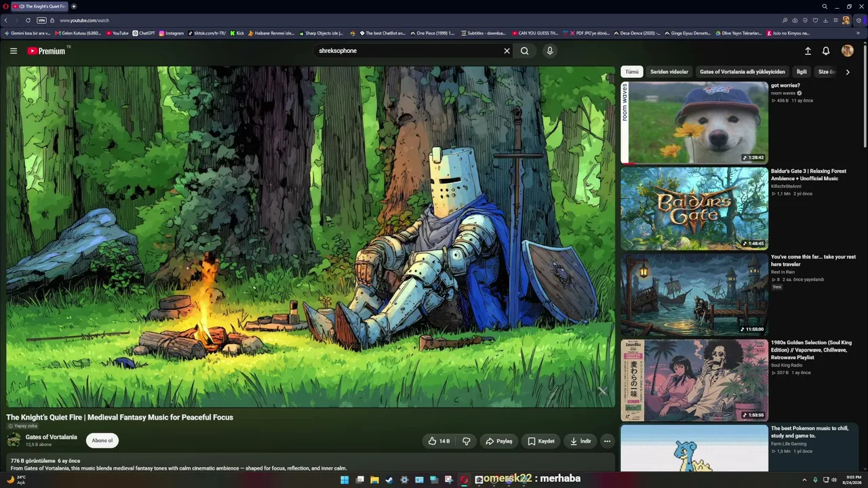Open the YouTube guide hamburger menu
The image size is (868, 488).
pos(14,51)
